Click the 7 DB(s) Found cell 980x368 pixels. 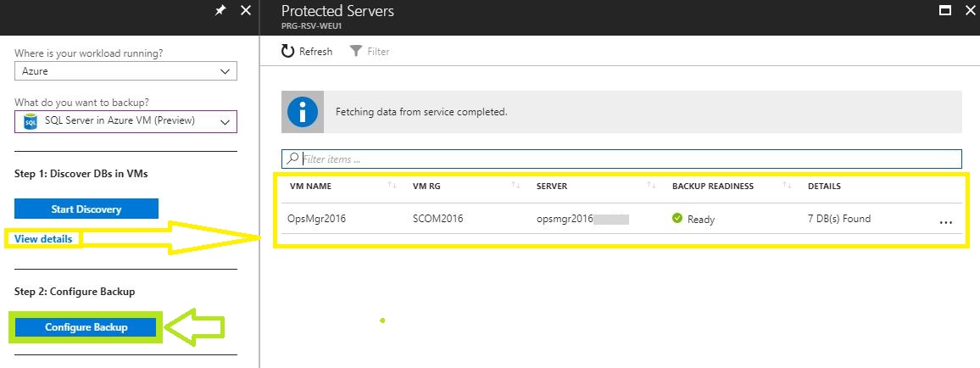tap(838, 219)
